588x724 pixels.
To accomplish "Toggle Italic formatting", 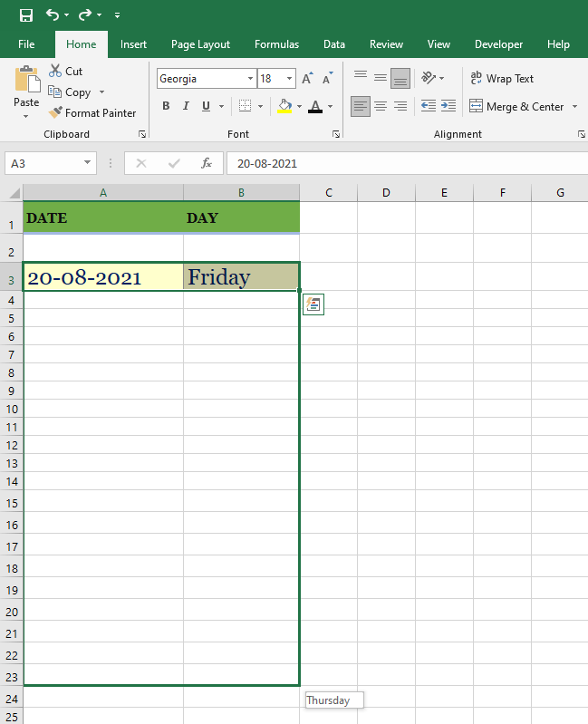I will pyautogui.click(x=186, y=106).
